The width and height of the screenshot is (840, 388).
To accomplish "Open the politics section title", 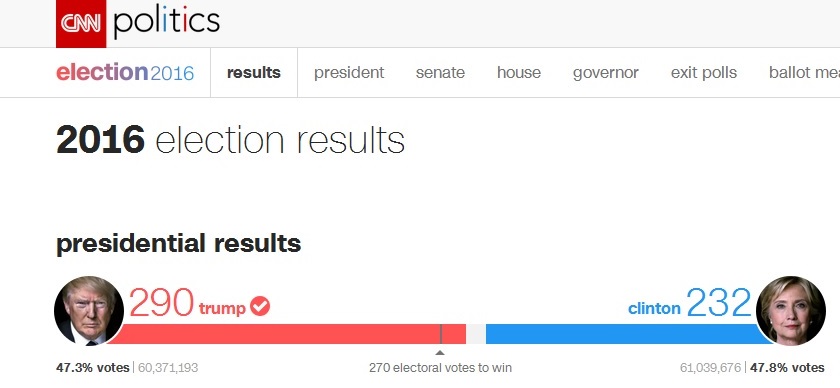I will 167,23.
